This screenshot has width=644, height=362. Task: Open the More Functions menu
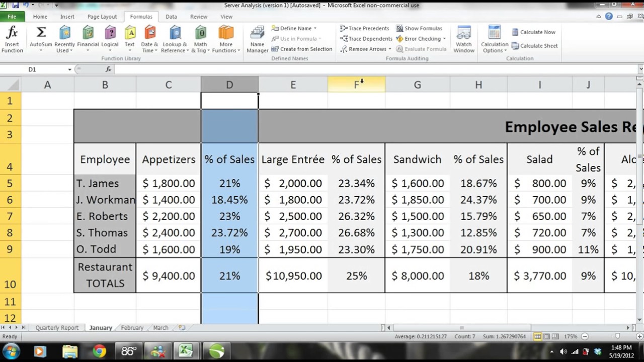(226, 40)
